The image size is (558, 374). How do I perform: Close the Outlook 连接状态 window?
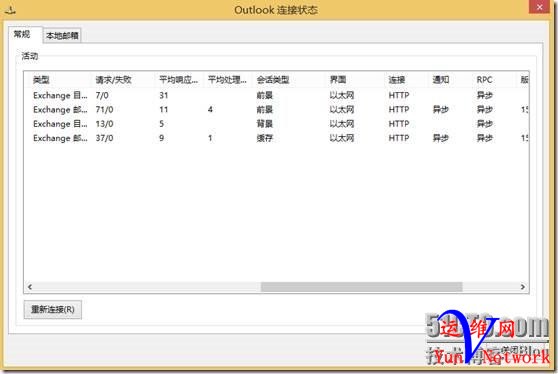(x=539, y=7)
